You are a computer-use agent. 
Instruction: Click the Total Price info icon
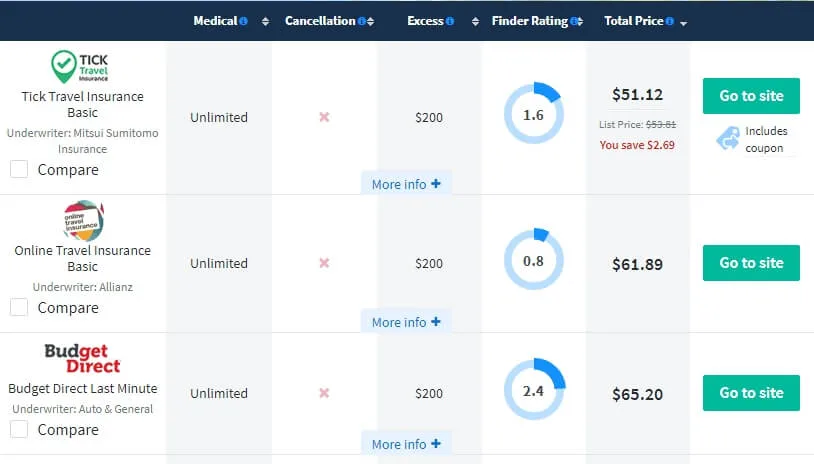(x=668, y=21)
